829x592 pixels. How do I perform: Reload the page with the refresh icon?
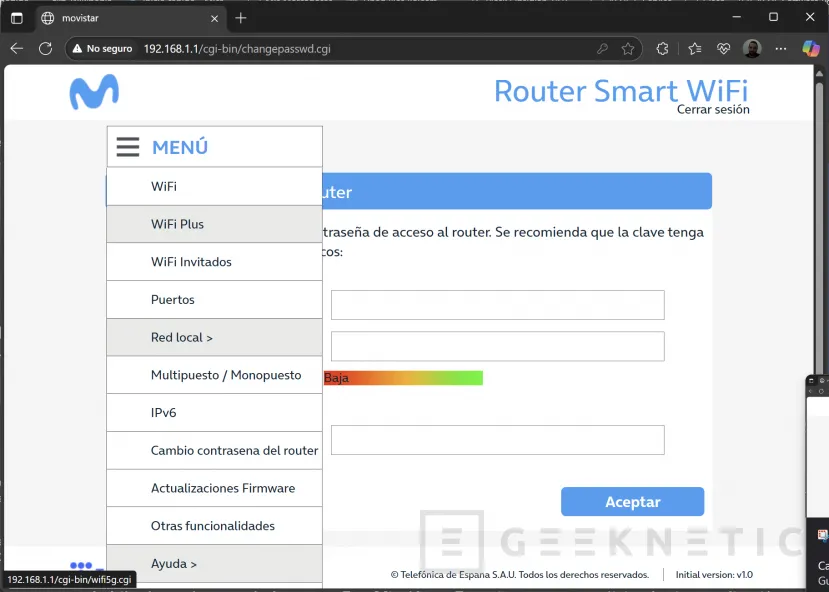(x=45, y=49)
